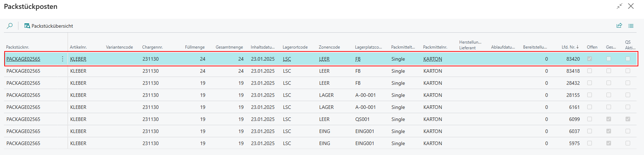Click the KARTON link in the highlighted row
This screenshot has height=155, width=644.
click(433, 59)
